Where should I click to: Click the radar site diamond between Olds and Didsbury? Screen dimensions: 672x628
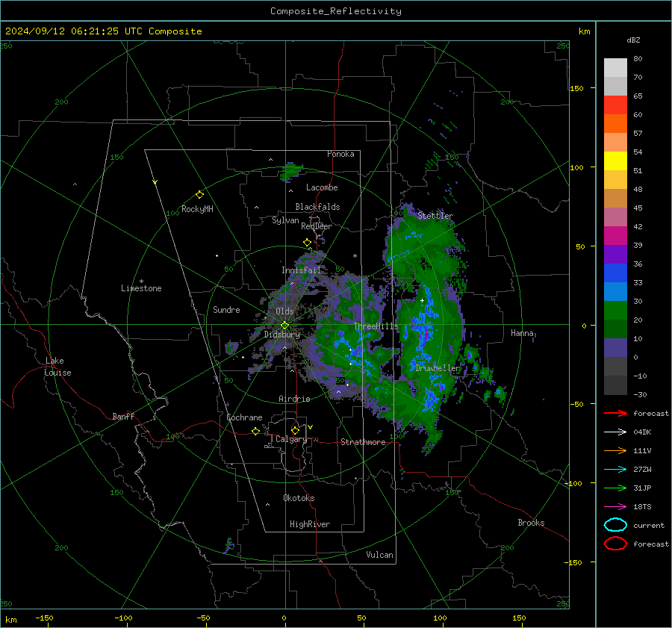click(284, 326)
